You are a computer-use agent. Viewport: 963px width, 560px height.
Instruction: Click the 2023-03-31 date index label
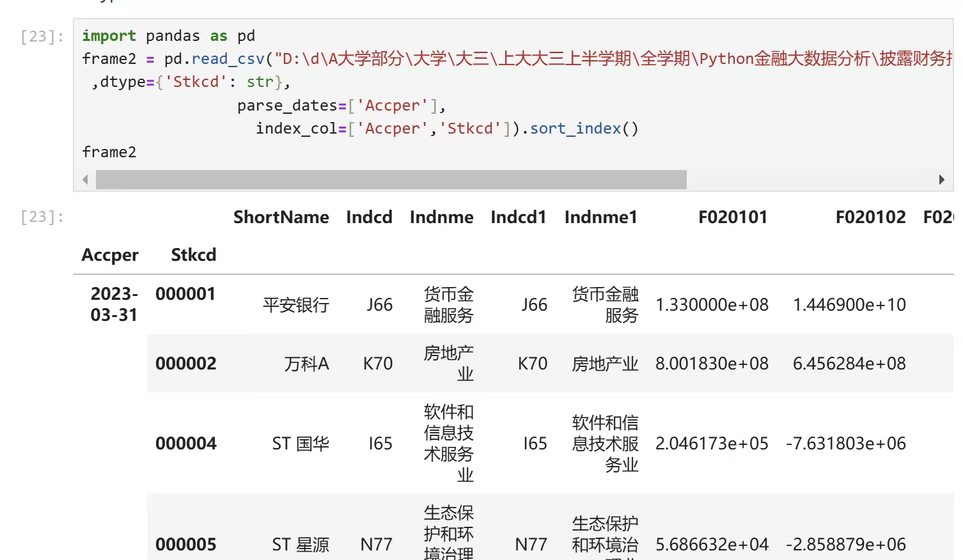pos(114,304)
